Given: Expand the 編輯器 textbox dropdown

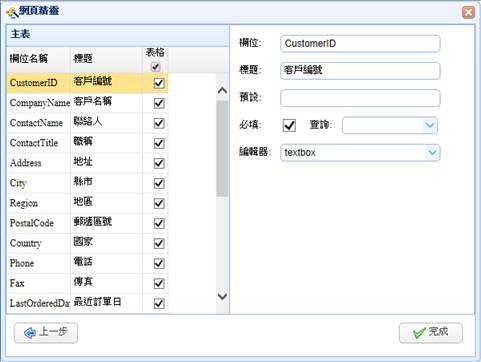Looking at the screenshot, I should point(432,153).
